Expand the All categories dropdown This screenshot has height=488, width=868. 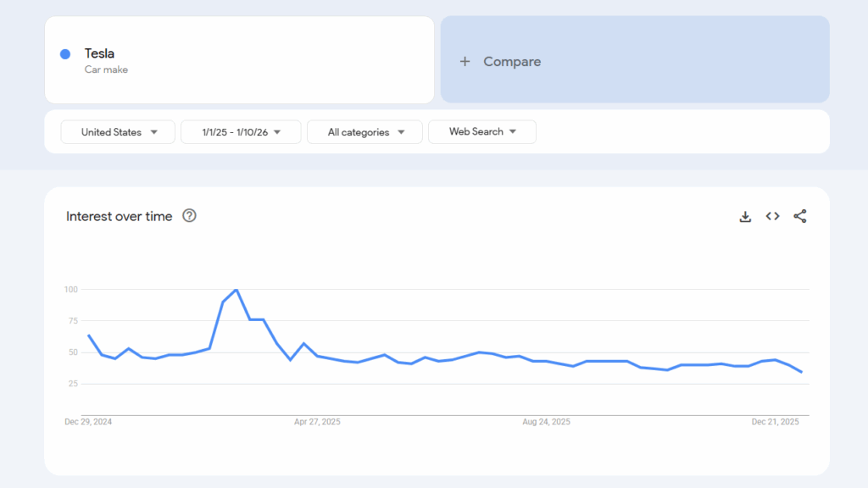[364, 131]
